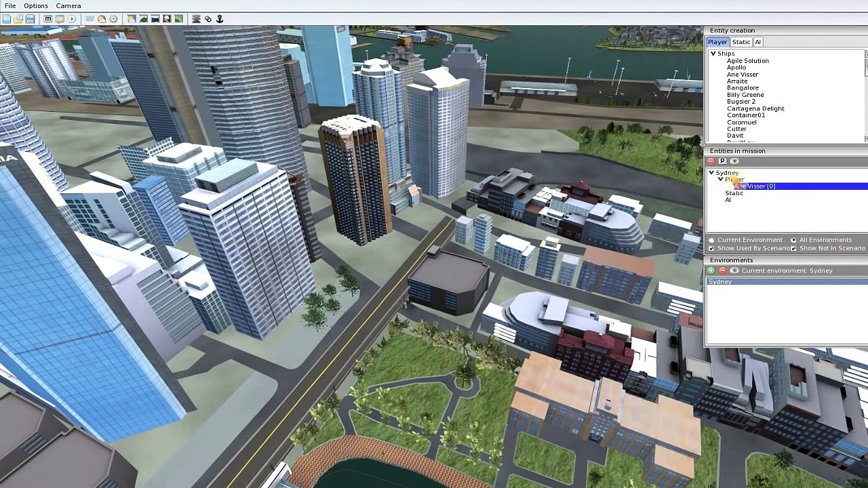Select Cartagena Delight ship
868x488 pixels.
coord(755,108)
